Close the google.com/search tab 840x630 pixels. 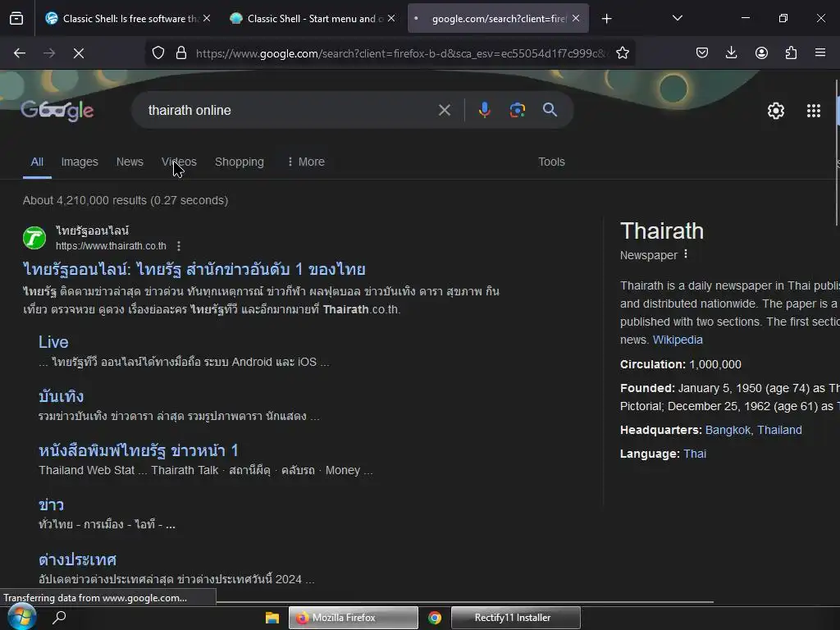576,18
